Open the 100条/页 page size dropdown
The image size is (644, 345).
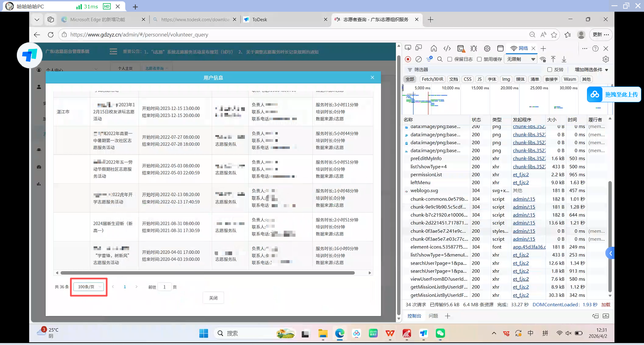[x=89, y=287]
